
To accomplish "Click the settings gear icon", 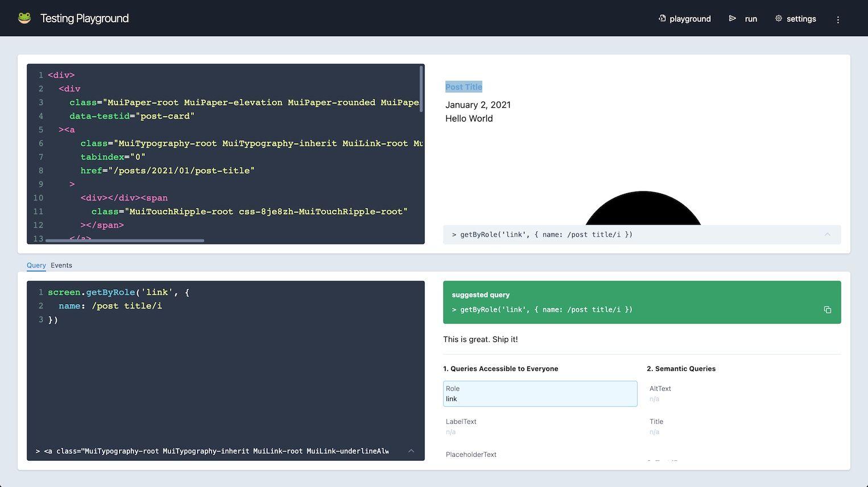I will [x=779, y=18].
